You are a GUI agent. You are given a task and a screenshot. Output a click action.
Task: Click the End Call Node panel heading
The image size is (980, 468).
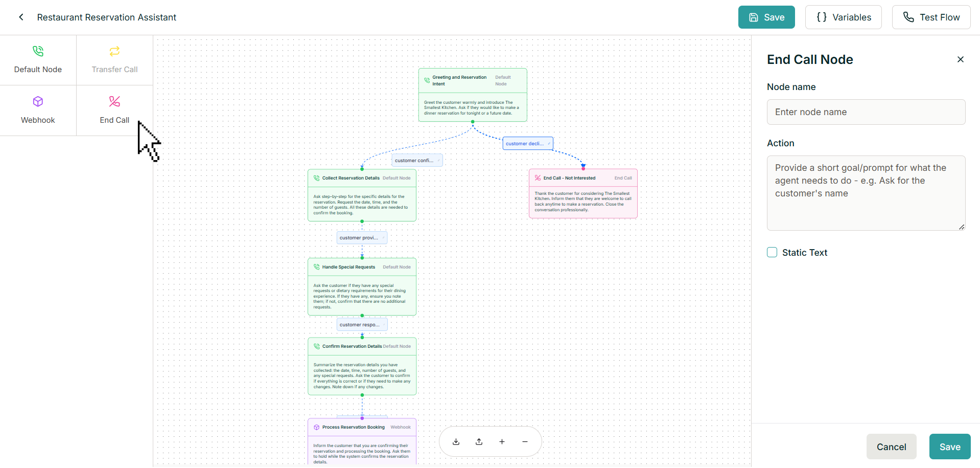810,59
